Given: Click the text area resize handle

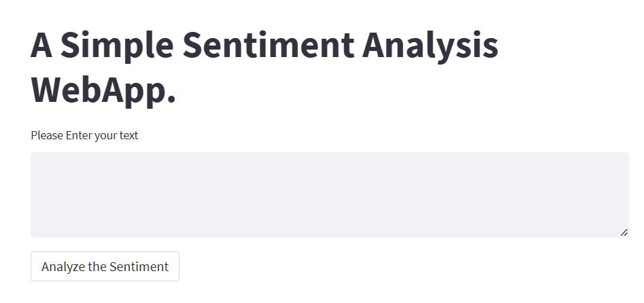Looking at the screenshot, I should [624, 232].
